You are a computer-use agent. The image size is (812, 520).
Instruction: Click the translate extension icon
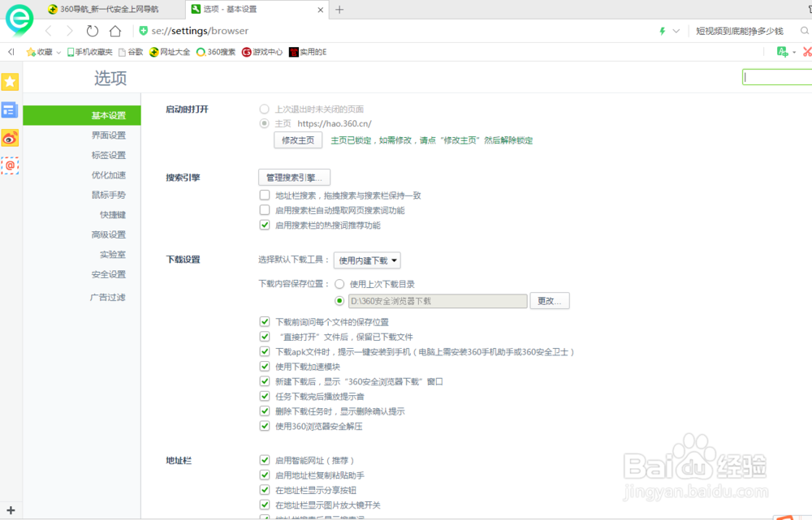point(783,51)
